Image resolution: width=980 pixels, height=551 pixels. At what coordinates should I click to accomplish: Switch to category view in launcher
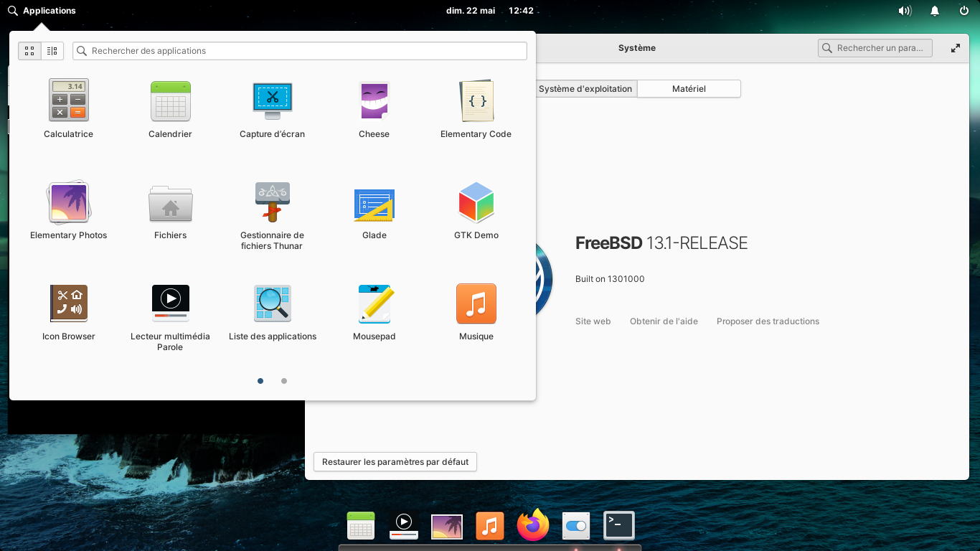pos(52,51)
